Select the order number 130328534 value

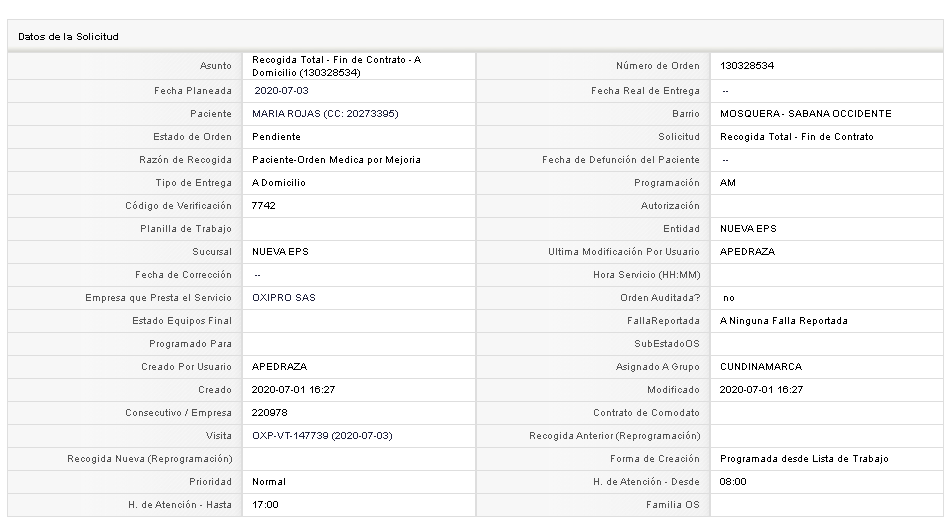[747, 66]
